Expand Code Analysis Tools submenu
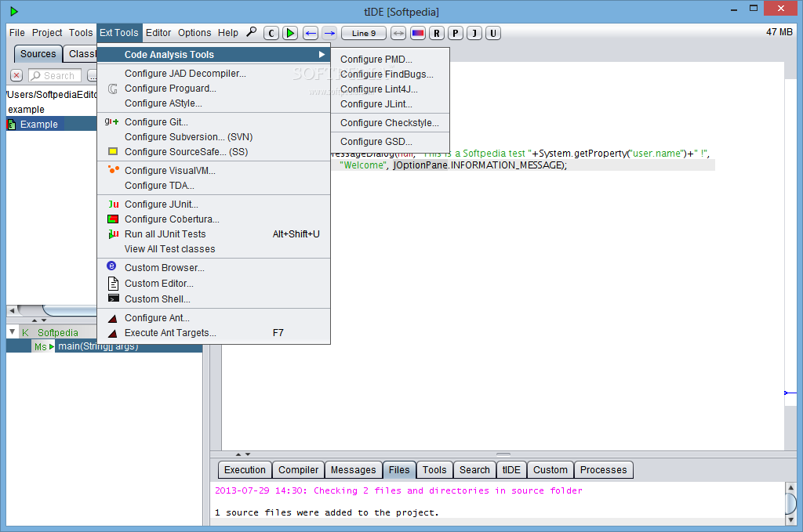Screen dimensions: 803x532 [x=213, y=54]
